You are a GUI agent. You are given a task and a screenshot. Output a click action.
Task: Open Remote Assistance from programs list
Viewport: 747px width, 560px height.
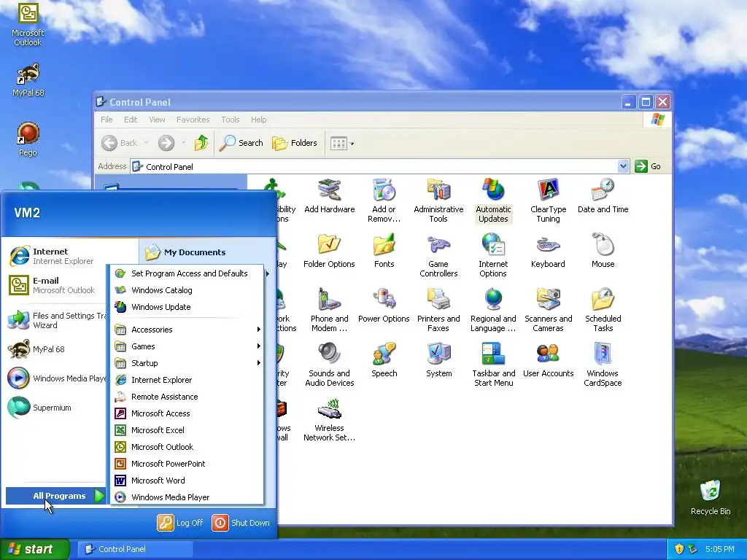point(187,397)
